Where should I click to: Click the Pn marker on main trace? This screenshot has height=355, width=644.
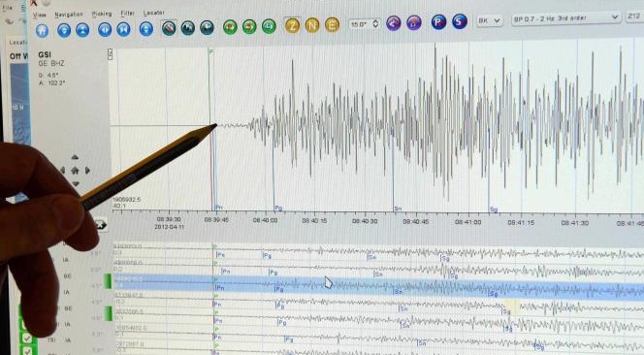pos(219,208)
